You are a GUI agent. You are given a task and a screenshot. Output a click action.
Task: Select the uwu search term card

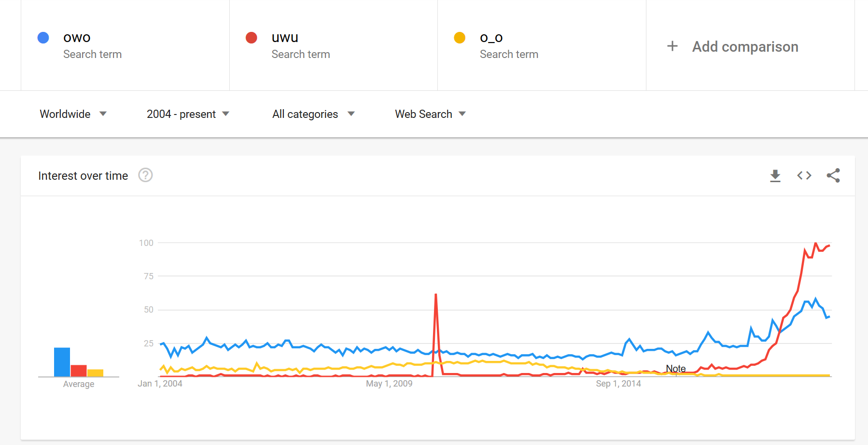333,45
